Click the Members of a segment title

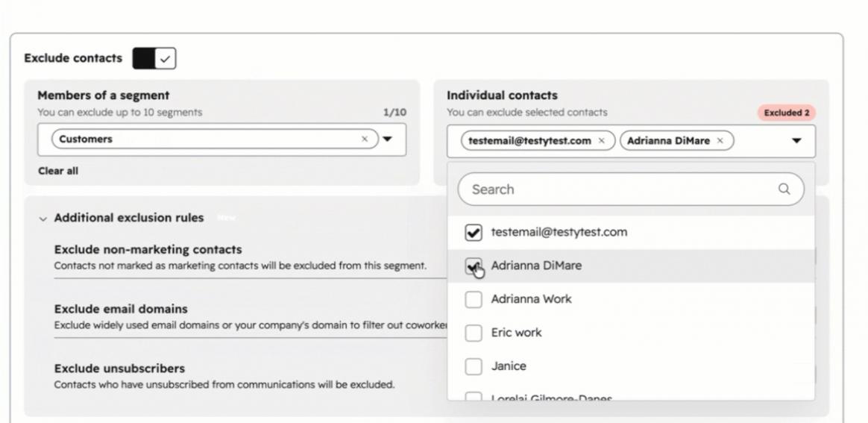click(x=104, y=95)
